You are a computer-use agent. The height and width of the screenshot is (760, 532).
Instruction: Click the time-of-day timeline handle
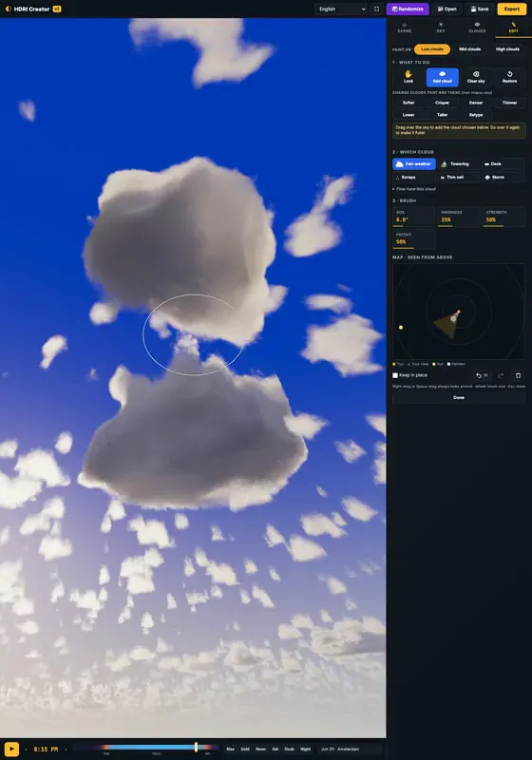click(x=196, y=747)
